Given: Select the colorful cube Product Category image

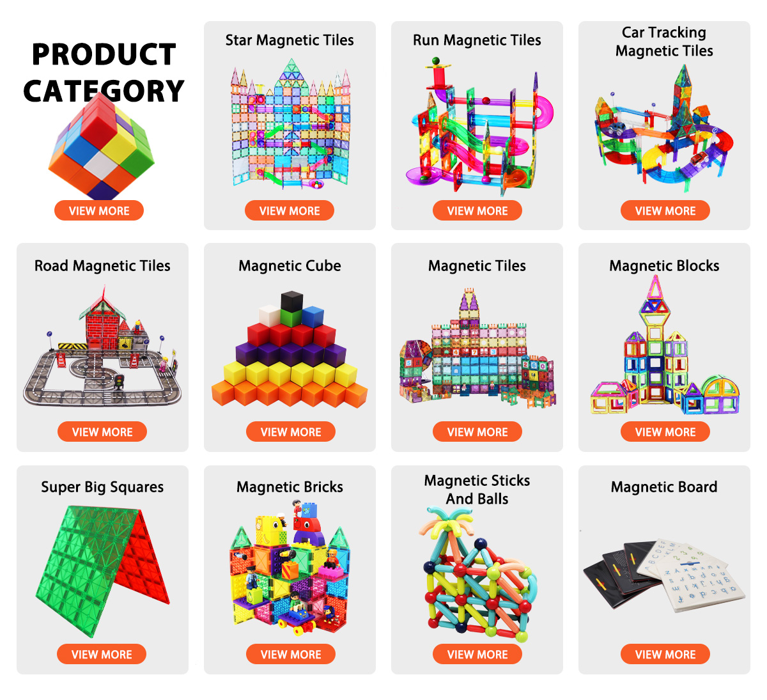Looking at the screenshot, I should point(102,146).
